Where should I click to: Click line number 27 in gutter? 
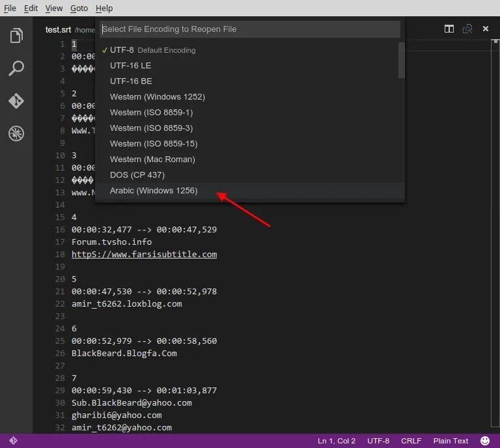tap(60, 365)
